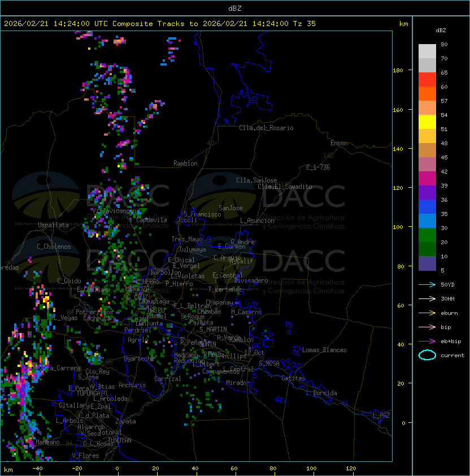Click the 'E_1-736' map label

(318, 167)
